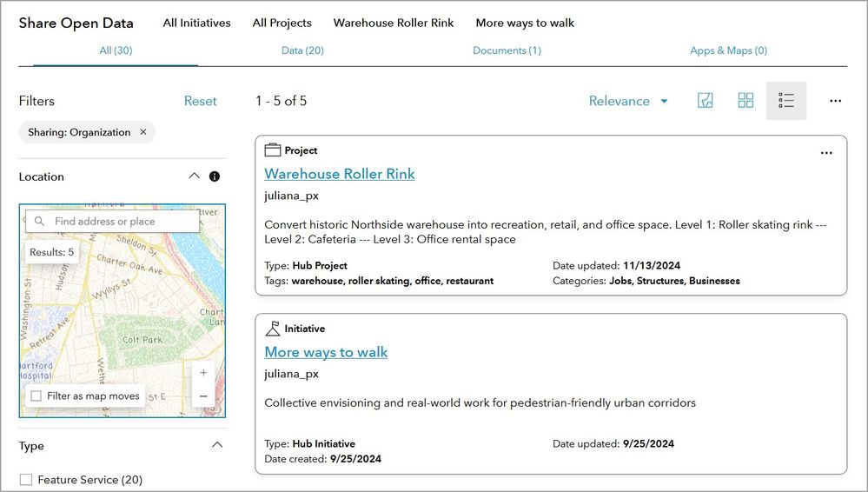Switch to map view of results
The height and width of the screenshot is (492, 868).
[x=706, y=101]
